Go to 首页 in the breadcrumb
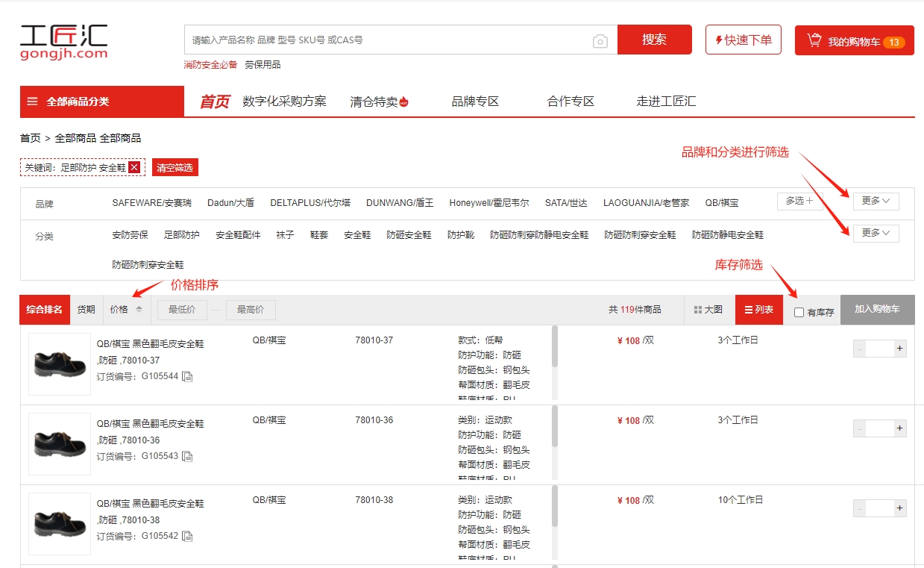The image size is (924, 568). coord(31,138)
